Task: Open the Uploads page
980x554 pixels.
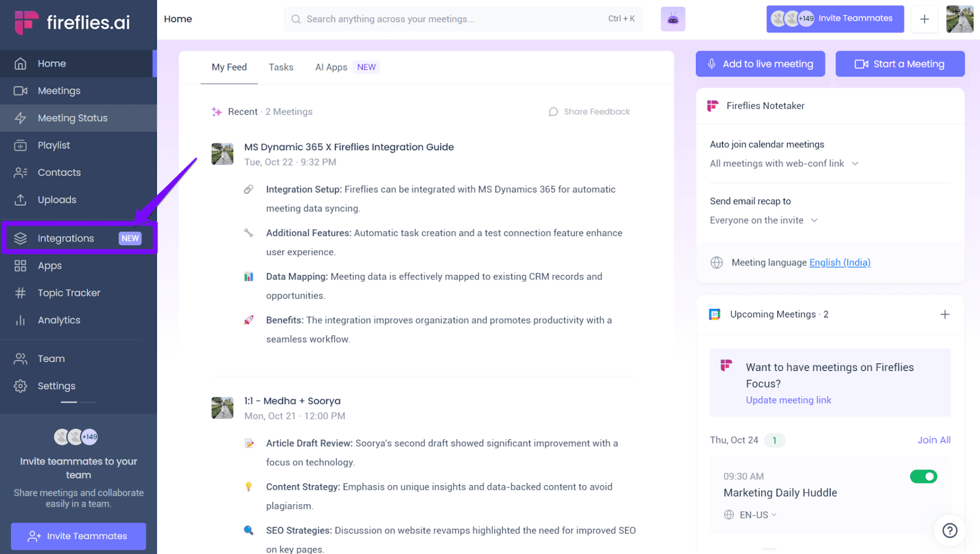Action: point(77,200)
